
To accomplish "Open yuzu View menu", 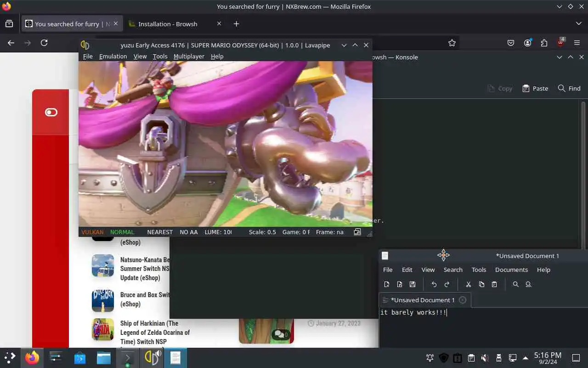I will [140, 56].
